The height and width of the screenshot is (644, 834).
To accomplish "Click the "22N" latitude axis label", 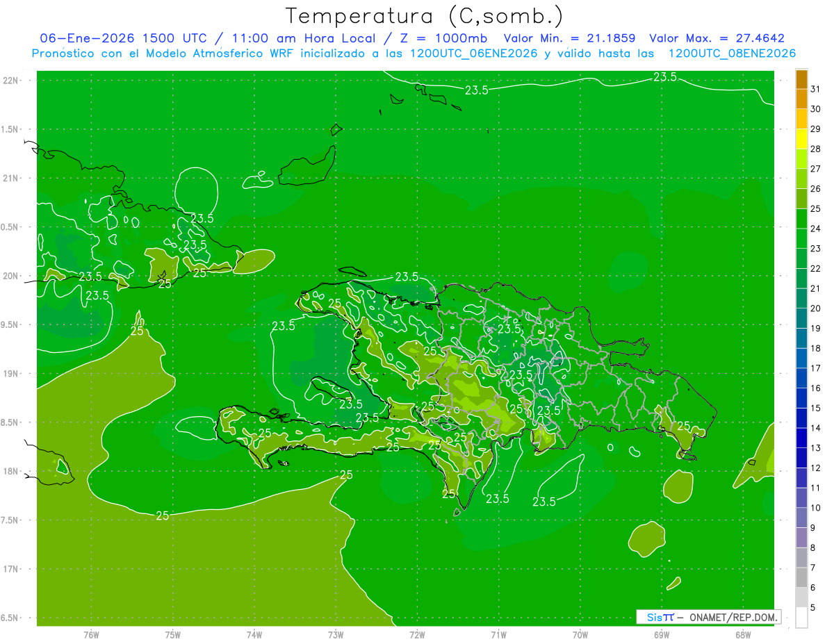I will tap(10, 81).
